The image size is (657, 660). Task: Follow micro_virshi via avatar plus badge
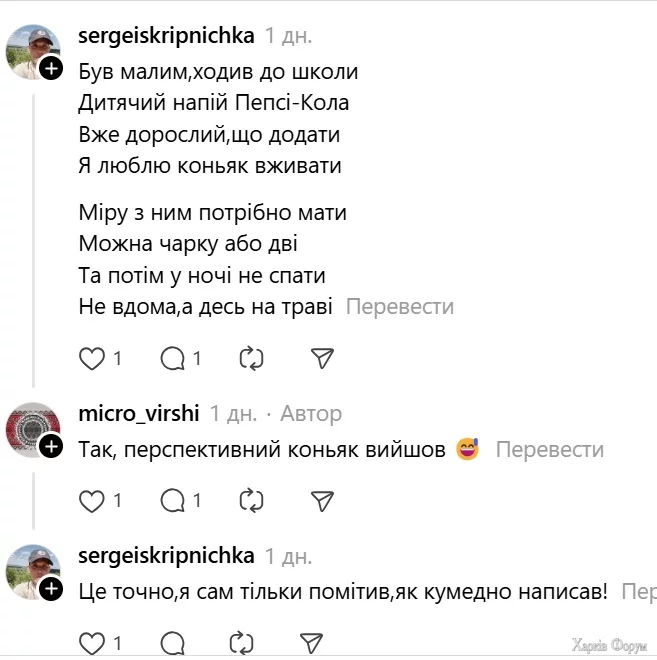51,447
